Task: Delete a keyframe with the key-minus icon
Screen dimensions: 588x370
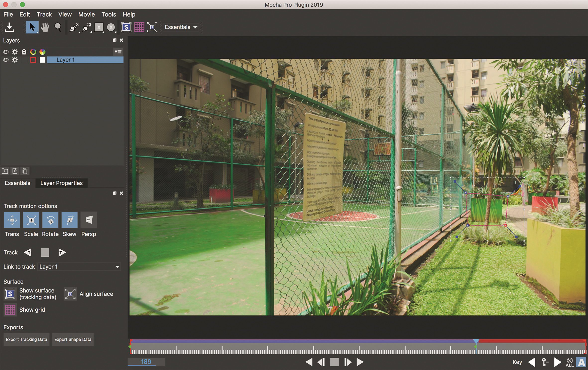Action: (x=546, y=362)
